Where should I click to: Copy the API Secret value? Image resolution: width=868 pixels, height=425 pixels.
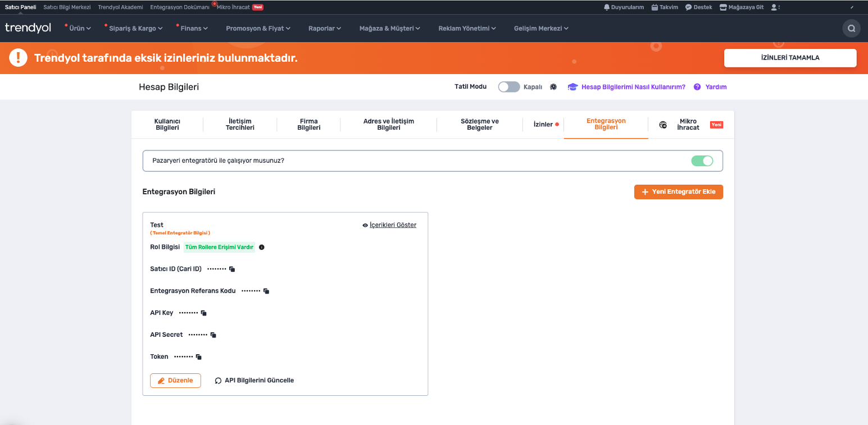[x=213, y=335]
